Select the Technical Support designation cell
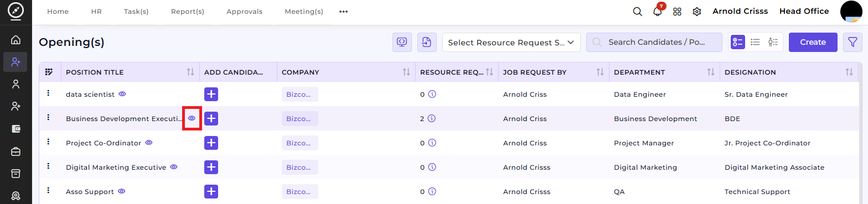 pyautogui.click(x=757, y=192)
